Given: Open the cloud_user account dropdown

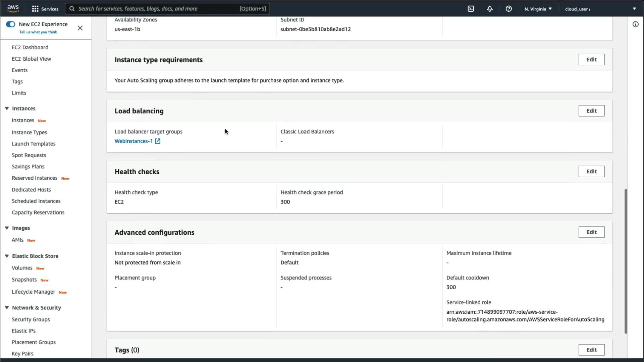Looking at the screenshot, I should click(600, 9).
